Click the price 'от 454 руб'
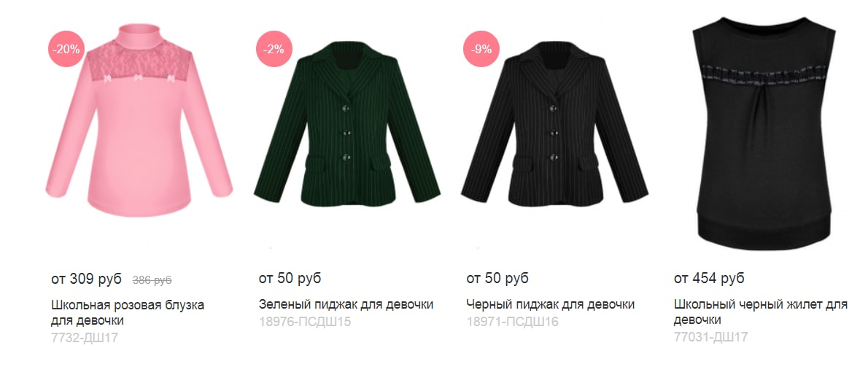The height and width of the screenshot is (367, 868). pyautogui.click(x=709, y=279)
